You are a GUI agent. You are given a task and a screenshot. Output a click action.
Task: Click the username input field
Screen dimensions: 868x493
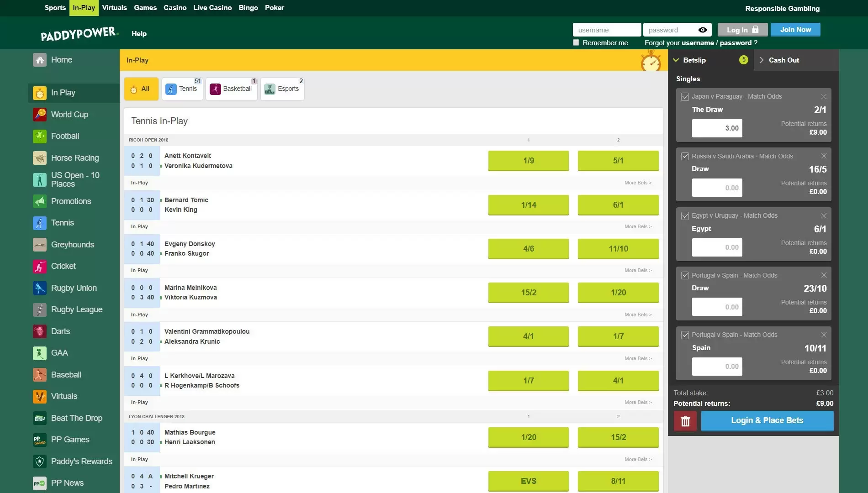[607, 30]
